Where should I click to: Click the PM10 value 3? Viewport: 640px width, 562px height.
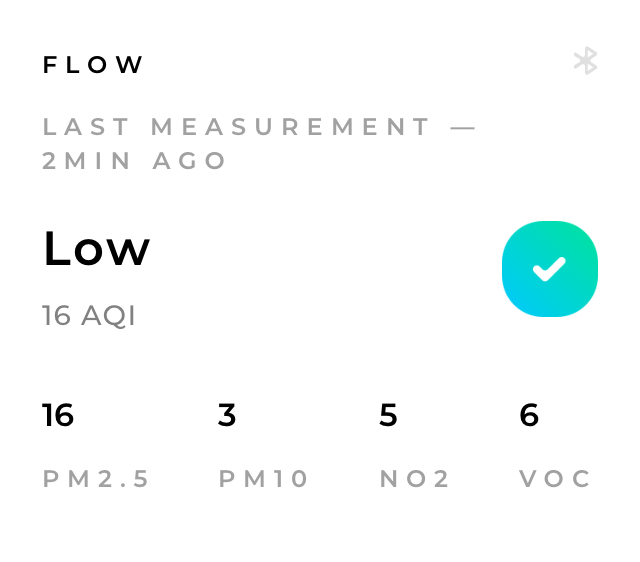pos(227,415)
